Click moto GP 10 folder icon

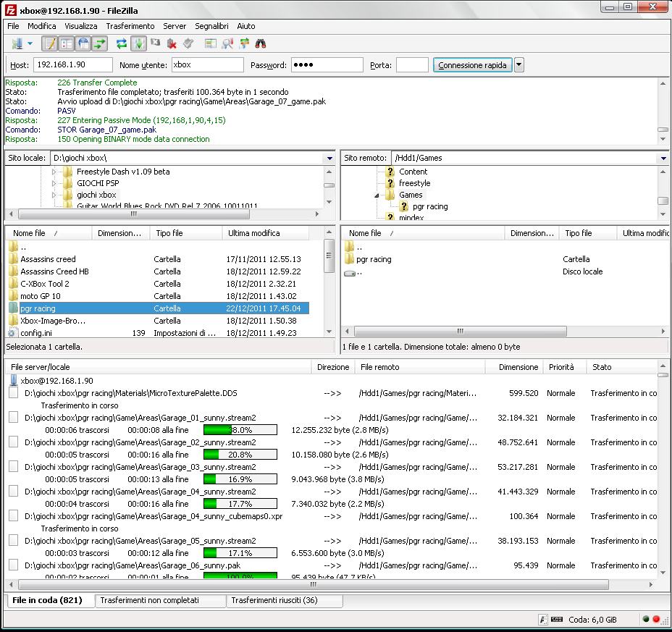[x=13, y=296]
